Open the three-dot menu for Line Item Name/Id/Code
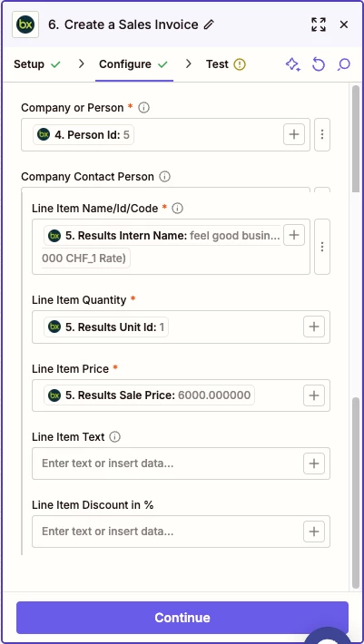 click(322, 247)
